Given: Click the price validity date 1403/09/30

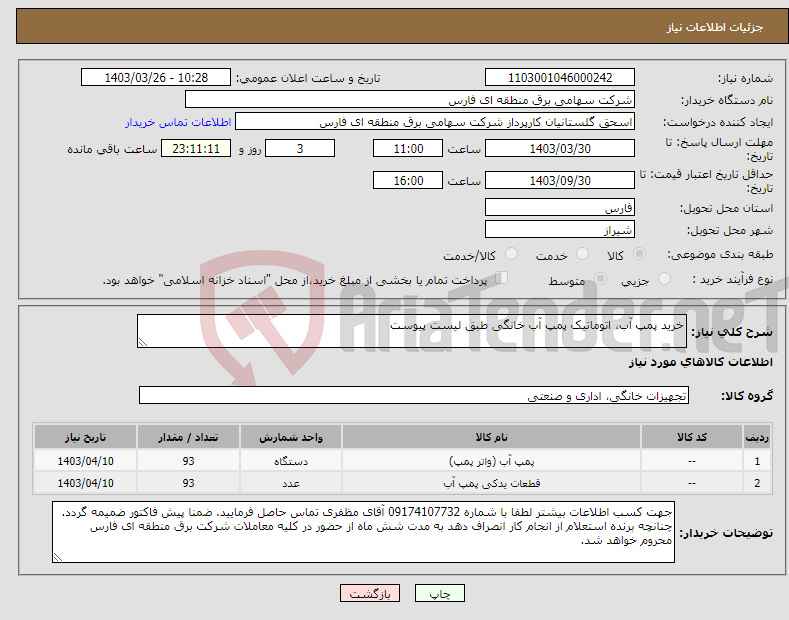Looking at the screenshot, I should click(560, 180).
